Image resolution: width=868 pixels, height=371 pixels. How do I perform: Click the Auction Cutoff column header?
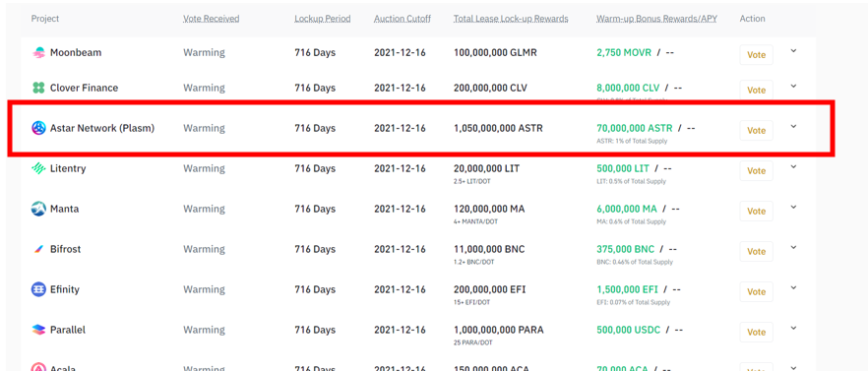click(401, 19)
